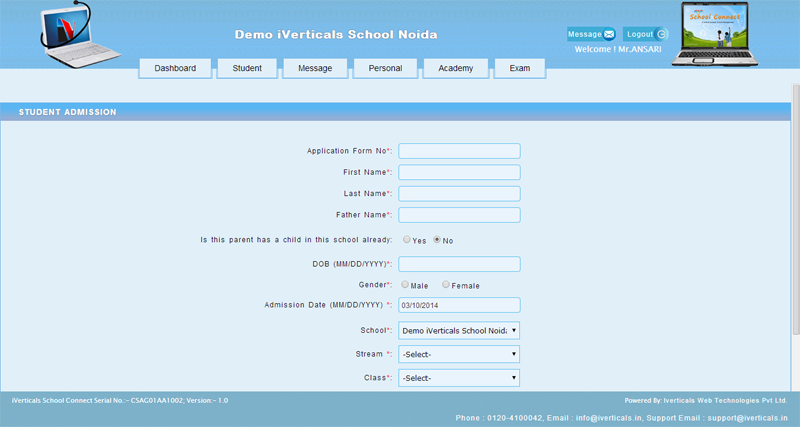Switch to the Student tab
The height and width of the screenshot is (427, 800).
tap(247, 68)
